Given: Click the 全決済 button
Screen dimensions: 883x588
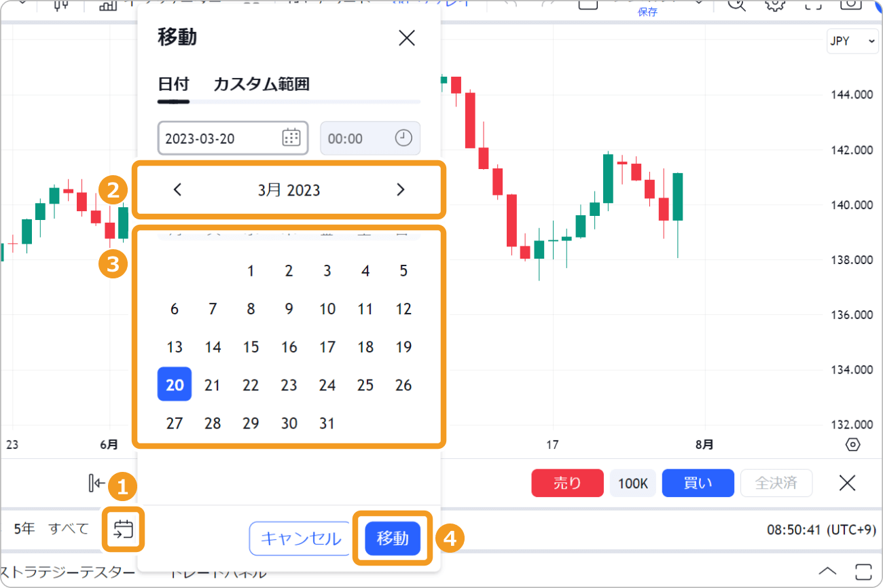Looking at the screenshot, I should click(776, 483).
